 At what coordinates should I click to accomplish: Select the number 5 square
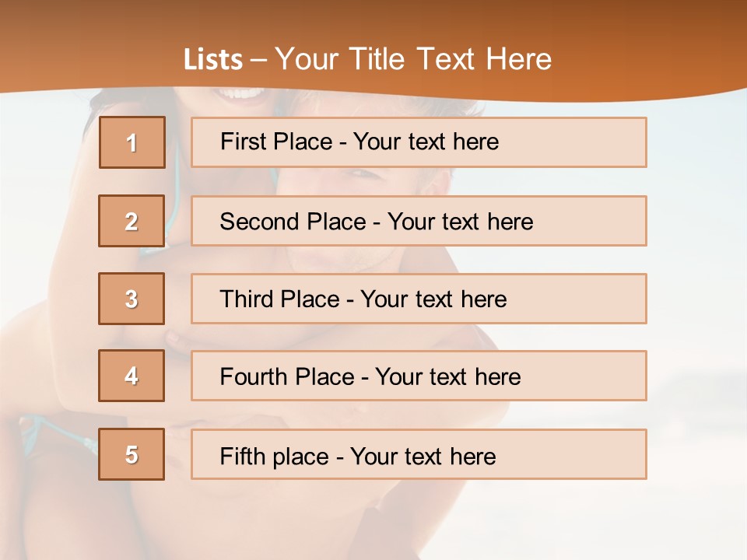pyautogui.click(x=132, y=454)
